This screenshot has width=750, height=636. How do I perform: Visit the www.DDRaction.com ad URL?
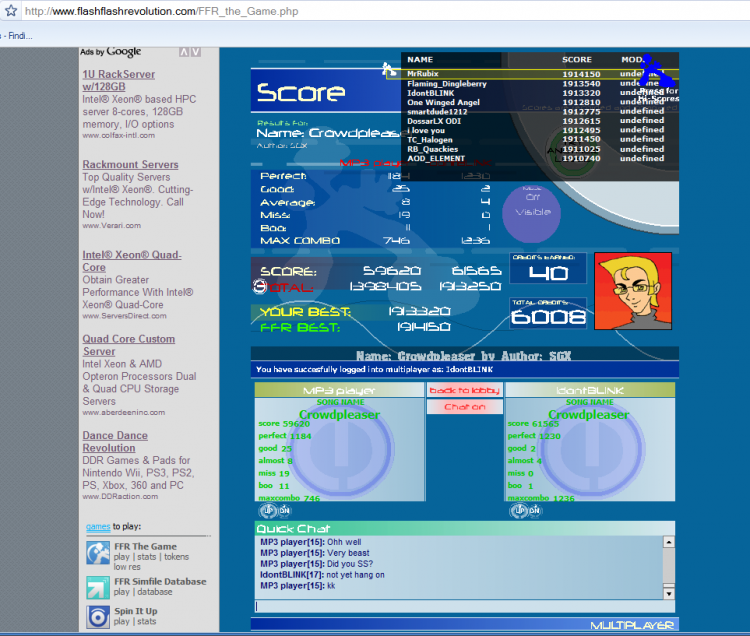tap(120, 497)
